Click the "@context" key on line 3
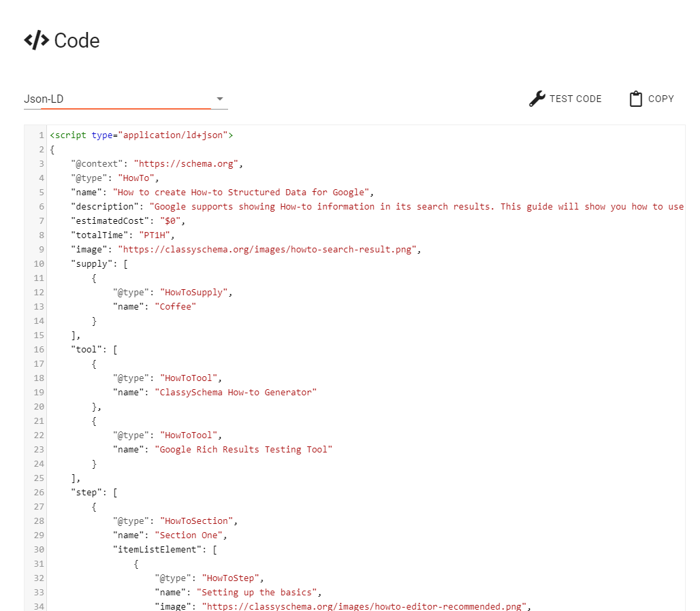This screenshot has width=700, height=611. [97, 164]
